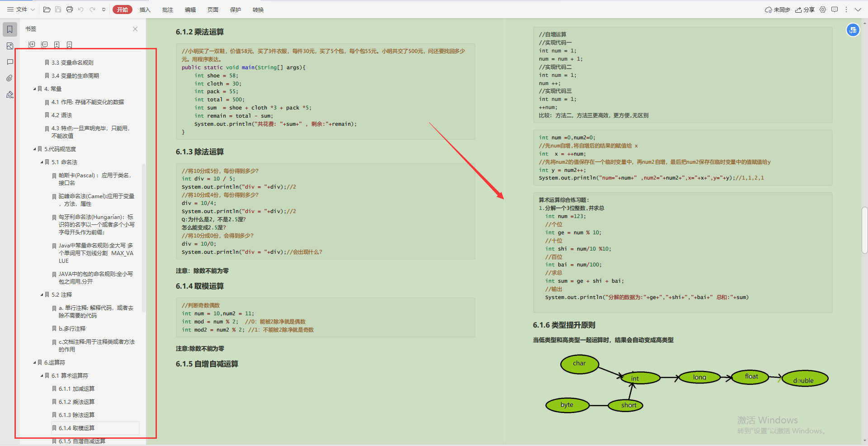Collapse the 6.1 算术运算符 node triangle

pos(42,376)
